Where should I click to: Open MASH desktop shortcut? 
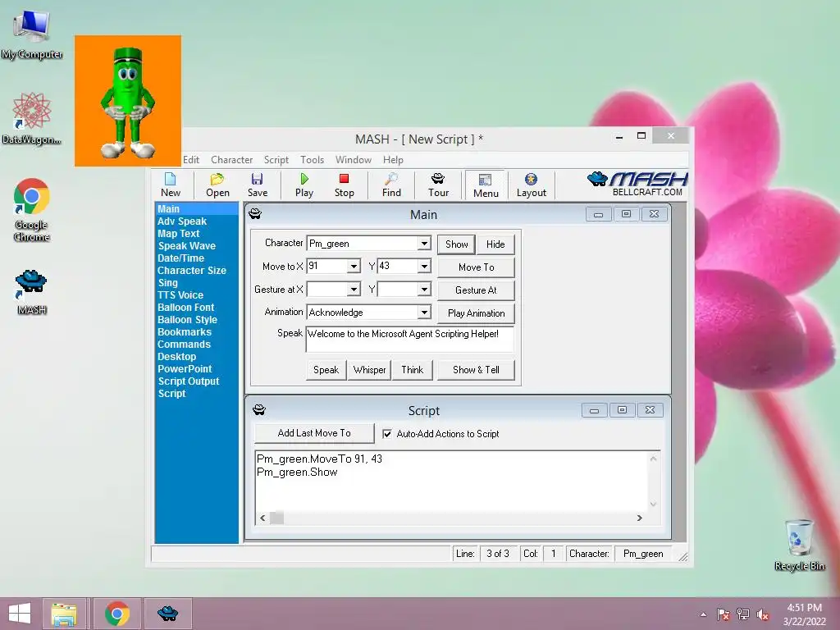click(32, 291)
